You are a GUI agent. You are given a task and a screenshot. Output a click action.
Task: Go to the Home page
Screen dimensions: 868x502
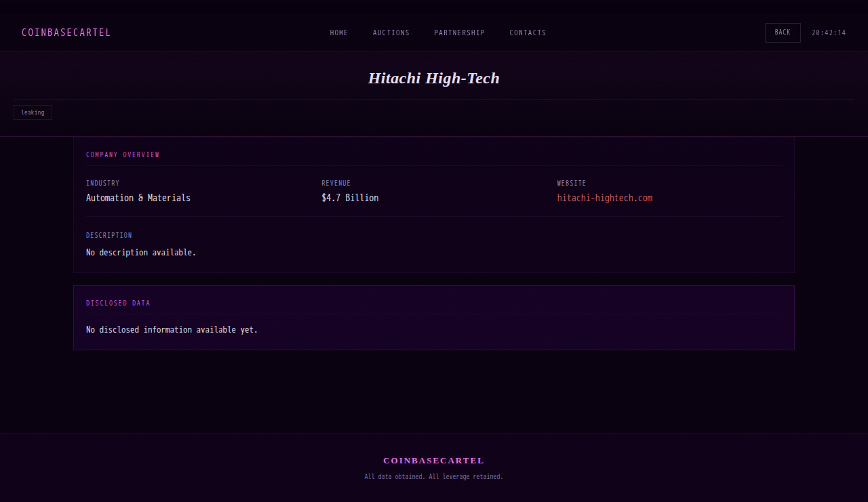coord(339,33)
